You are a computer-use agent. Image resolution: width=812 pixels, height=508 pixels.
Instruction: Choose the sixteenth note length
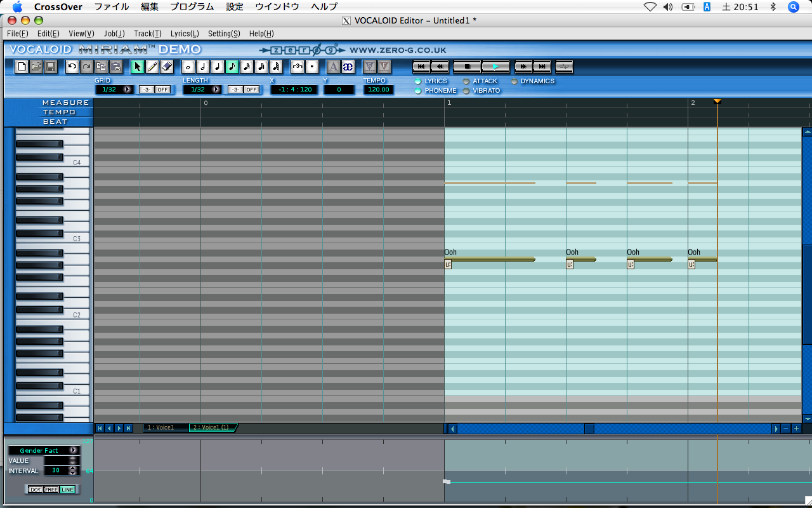(247, 67)
